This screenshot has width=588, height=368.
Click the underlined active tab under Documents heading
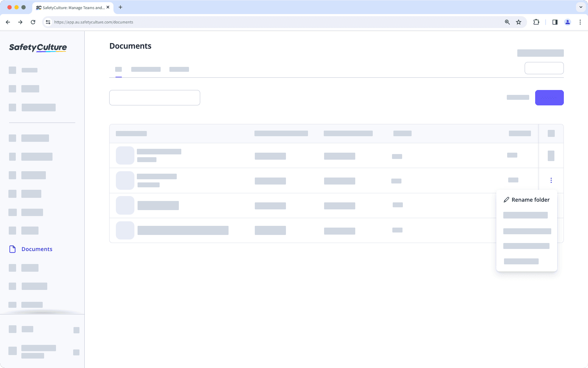[x=118, y=69]
